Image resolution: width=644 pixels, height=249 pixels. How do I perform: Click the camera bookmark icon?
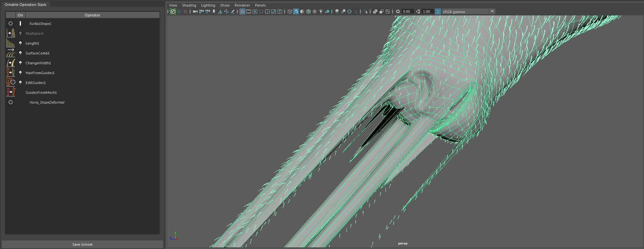click(214, 11)
